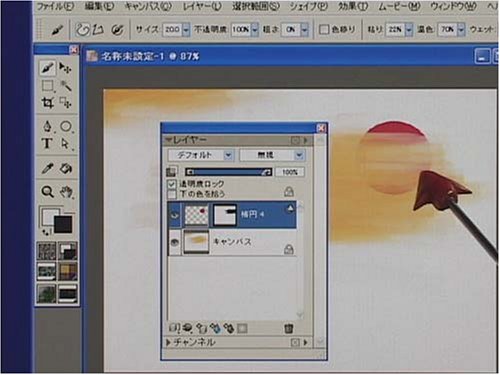Choose freehand strokes icon on the property bar
The image size is (500, 375).
click(x=82, y=30)
